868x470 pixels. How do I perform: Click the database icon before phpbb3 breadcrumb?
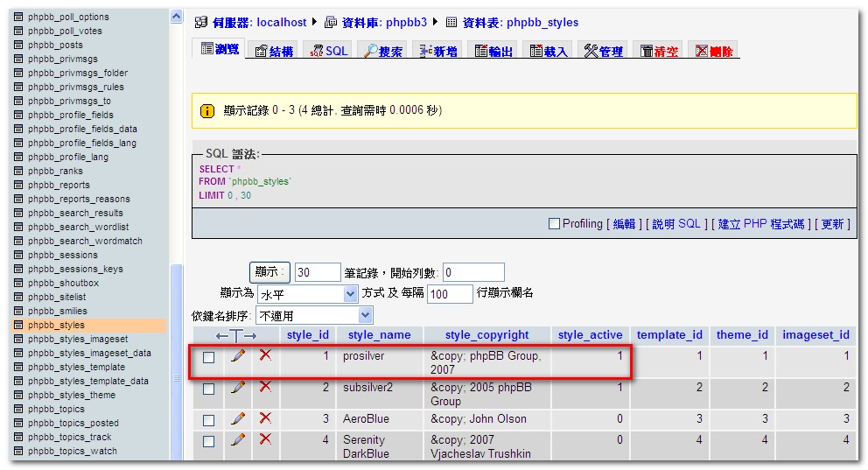coord(331,23)
